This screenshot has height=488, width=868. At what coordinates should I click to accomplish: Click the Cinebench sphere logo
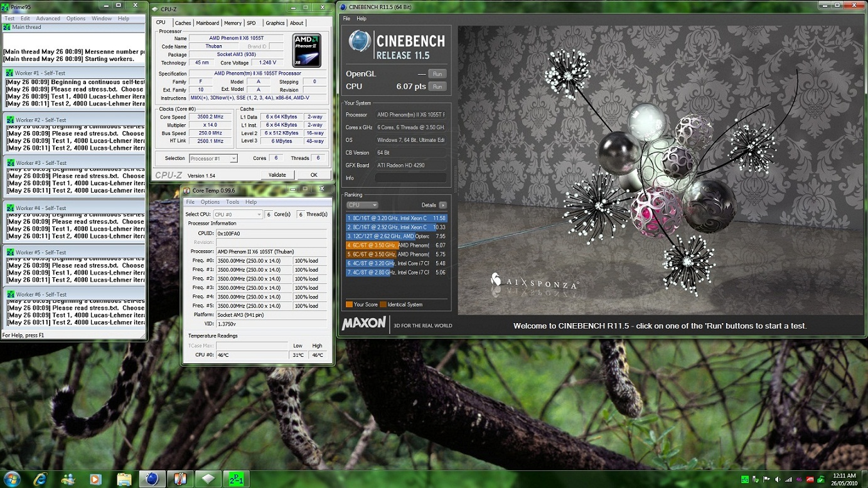coord(360,41)
